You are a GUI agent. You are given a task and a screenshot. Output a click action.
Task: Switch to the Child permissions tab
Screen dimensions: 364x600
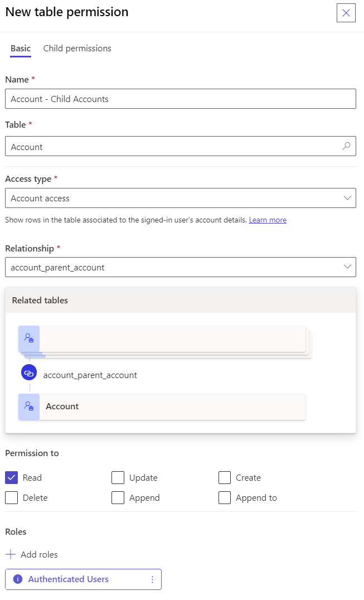pos(77,49)
